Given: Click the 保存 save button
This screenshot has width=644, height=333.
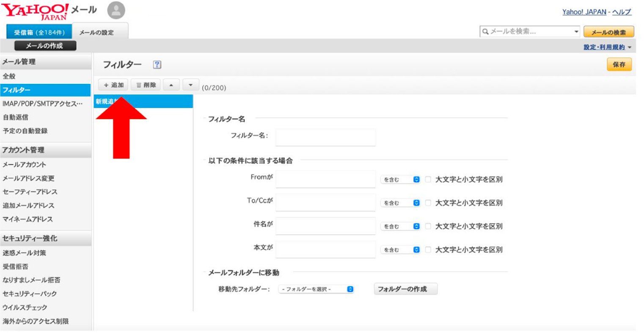Looking at the screenshot, I should [x=619, y=64].
